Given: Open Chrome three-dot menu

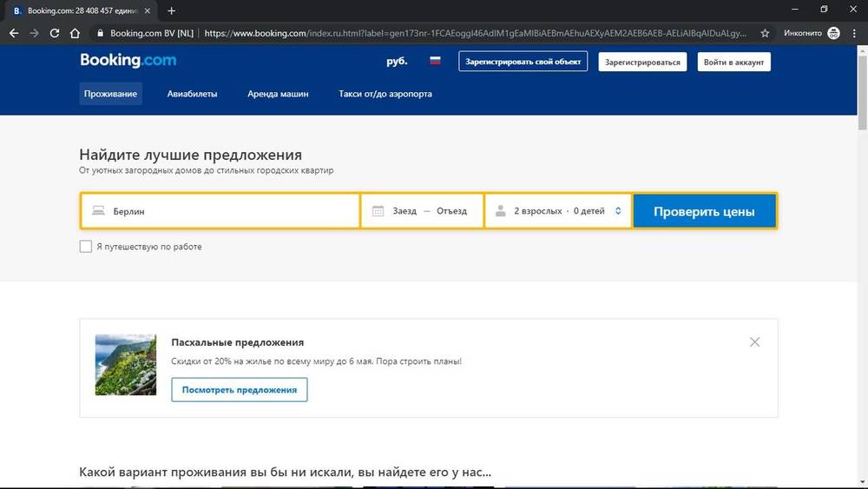Looking at the screenshot, I should coord(854,33).
